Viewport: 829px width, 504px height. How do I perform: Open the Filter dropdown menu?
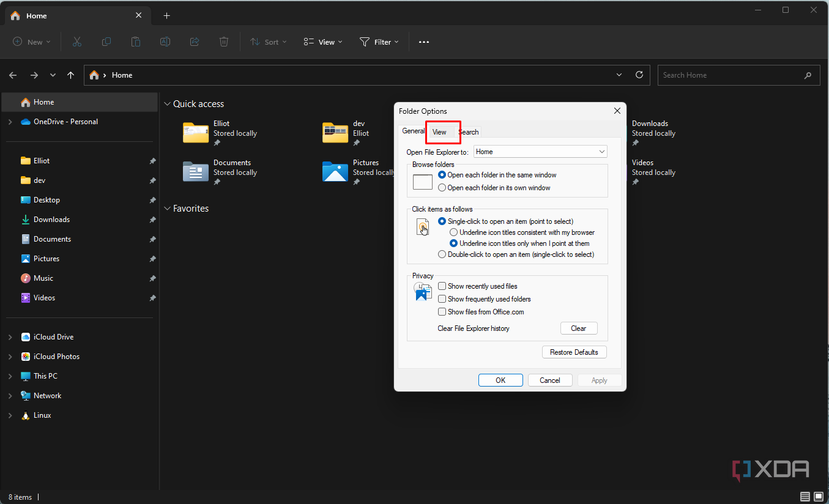coord(379,42)
